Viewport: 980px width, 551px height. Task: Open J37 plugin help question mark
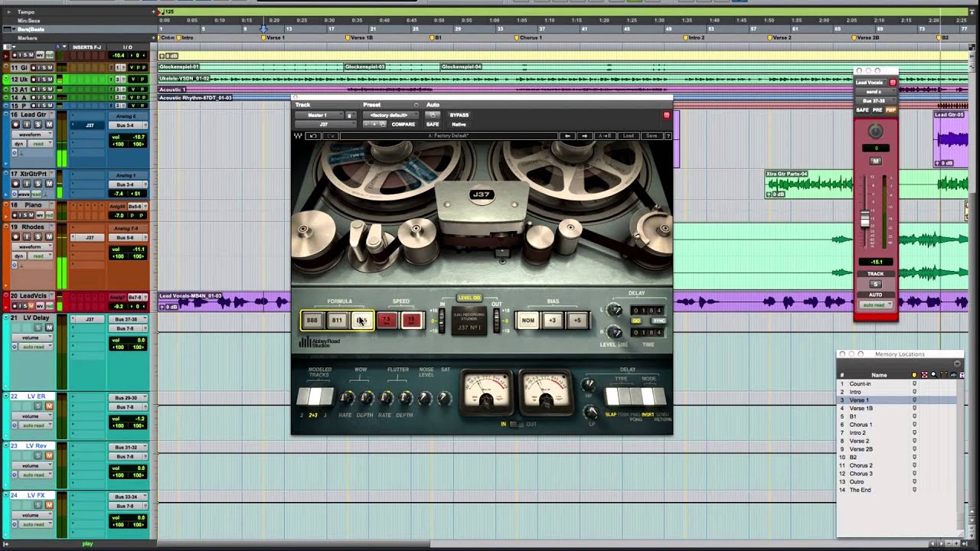coord(668,136)
